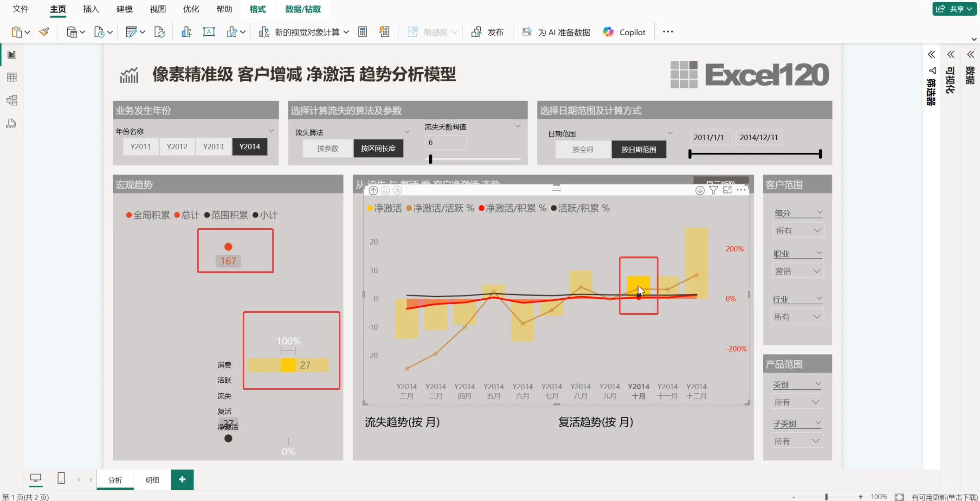Select the format painter icon
This screenshot has height=501, width=980.
pyautogui.click(x=45, y=32)
